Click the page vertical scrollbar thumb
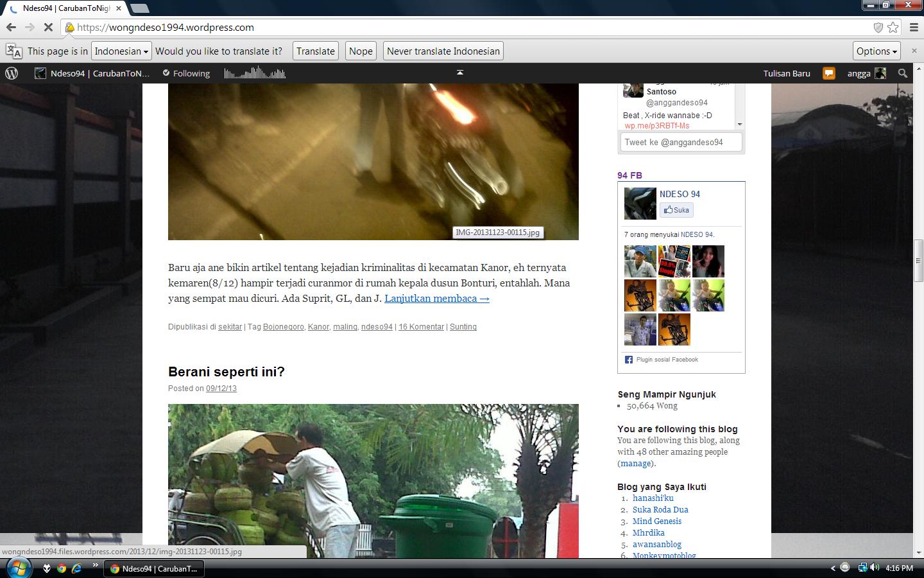Screen dimensions: 924x578 click(918, 260)
